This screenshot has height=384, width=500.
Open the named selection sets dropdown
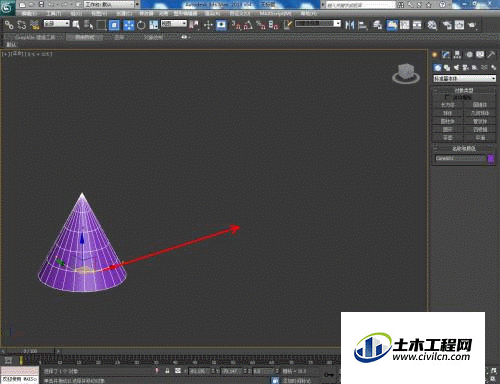[x=318, y=23]
